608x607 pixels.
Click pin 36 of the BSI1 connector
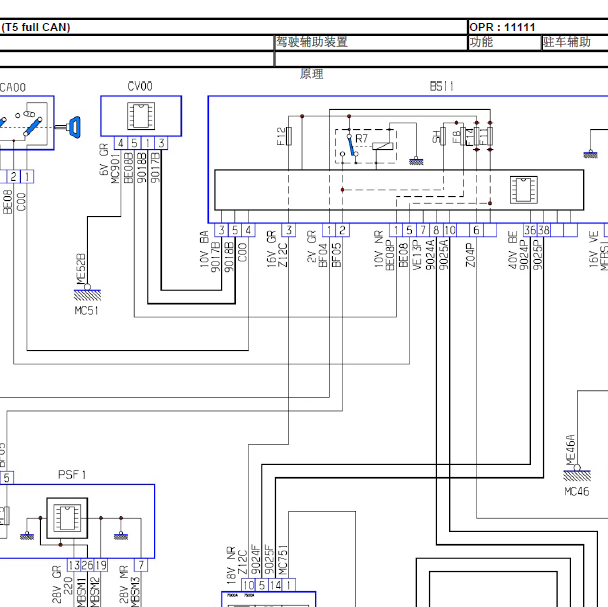(x=530, y=230)
